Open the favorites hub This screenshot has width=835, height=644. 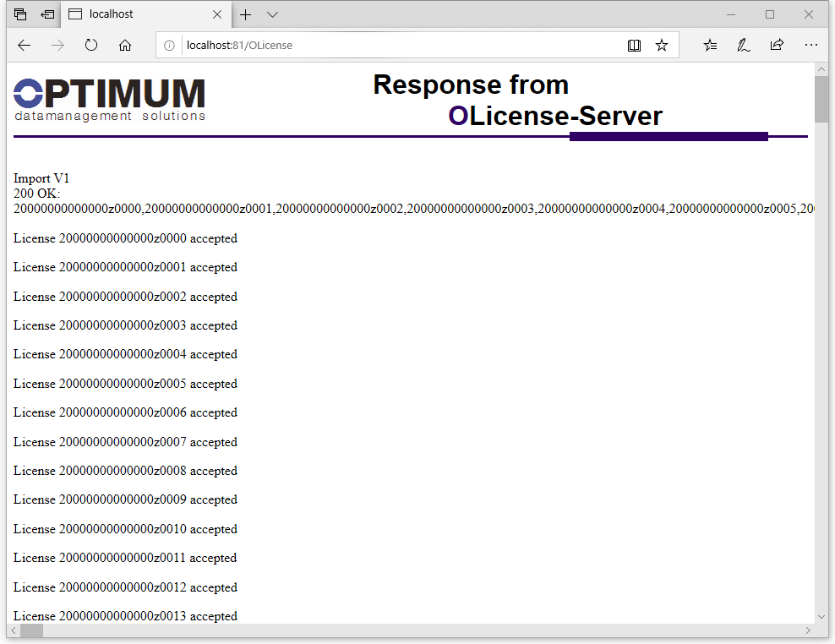point(710,46)
